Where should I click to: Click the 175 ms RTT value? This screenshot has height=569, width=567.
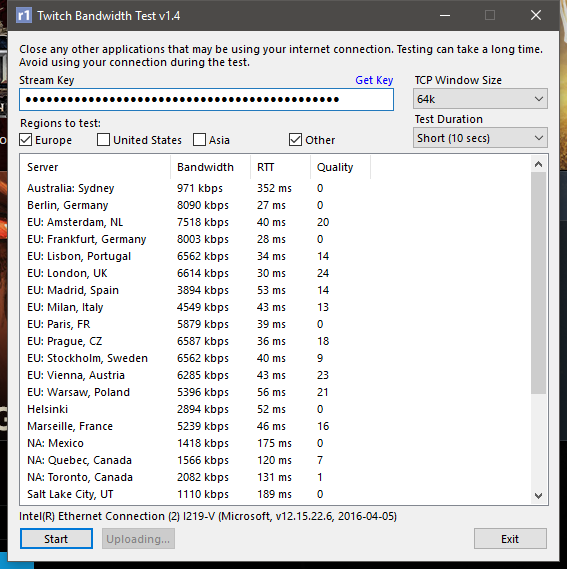tap(274, 443)
